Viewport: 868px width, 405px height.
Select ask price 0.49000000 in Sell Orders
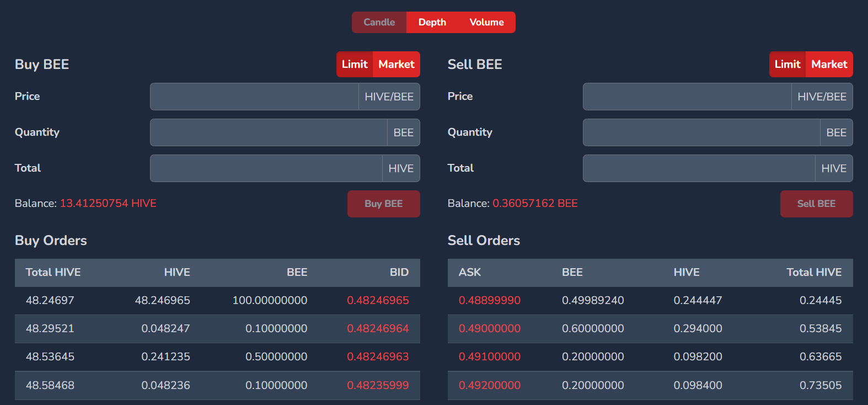pos(490,329)
